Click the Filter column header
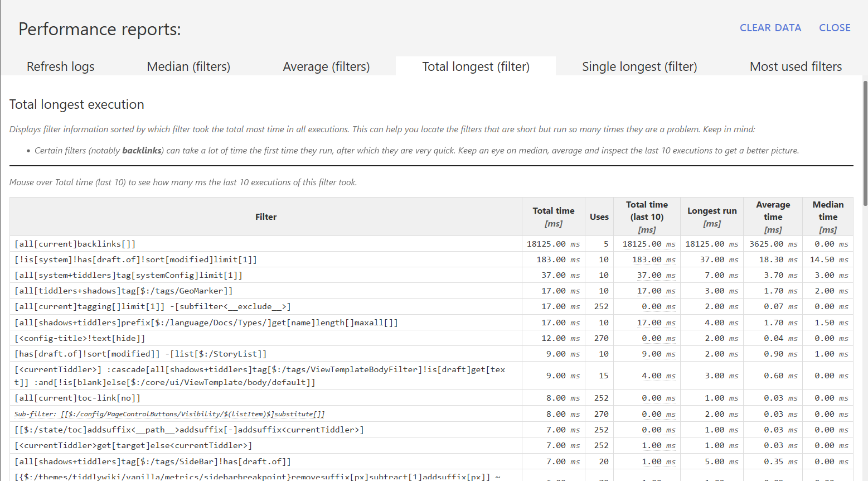The width and height of the screenshot is (868, 481). 265,217
